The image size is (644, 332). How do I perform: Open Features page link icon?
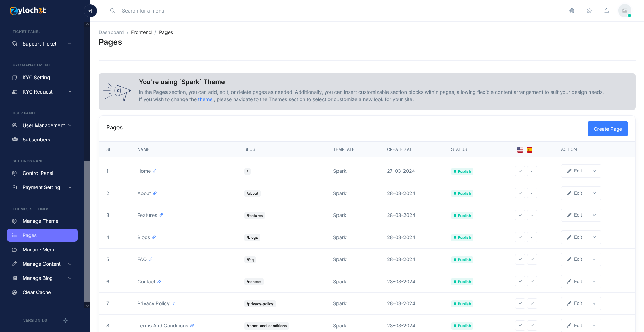point(161,215)
